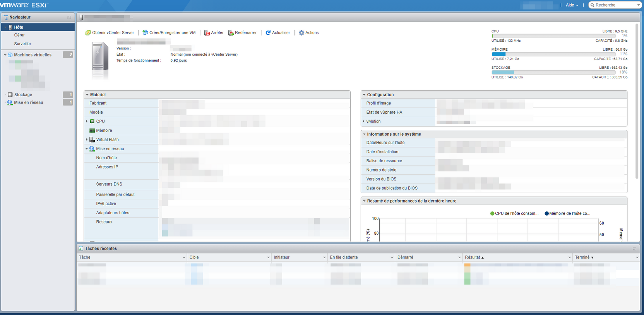The width and height of the screenshot is (644, 315).
Task: Click the Actions button
Action: (309, 33)
